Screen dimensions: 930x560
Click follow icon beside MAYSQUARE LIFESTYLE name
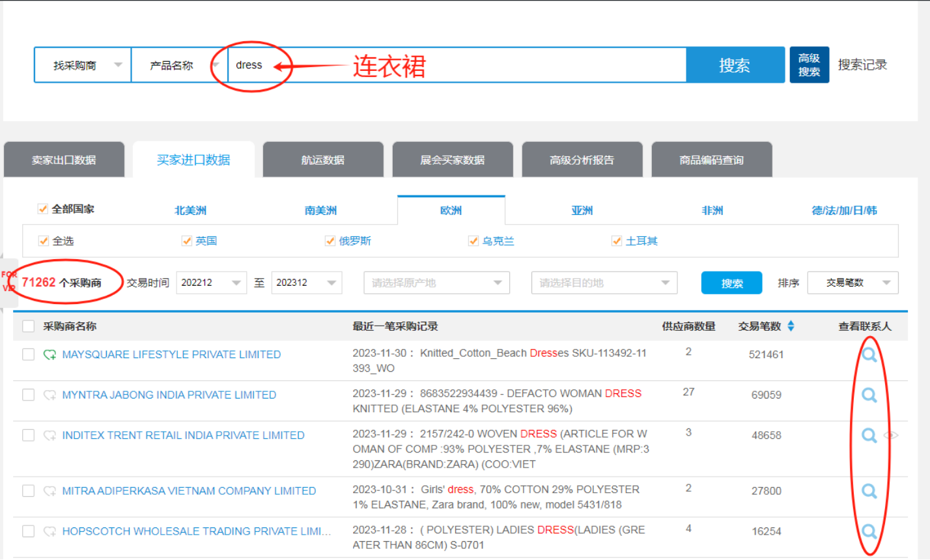(49, 355)
